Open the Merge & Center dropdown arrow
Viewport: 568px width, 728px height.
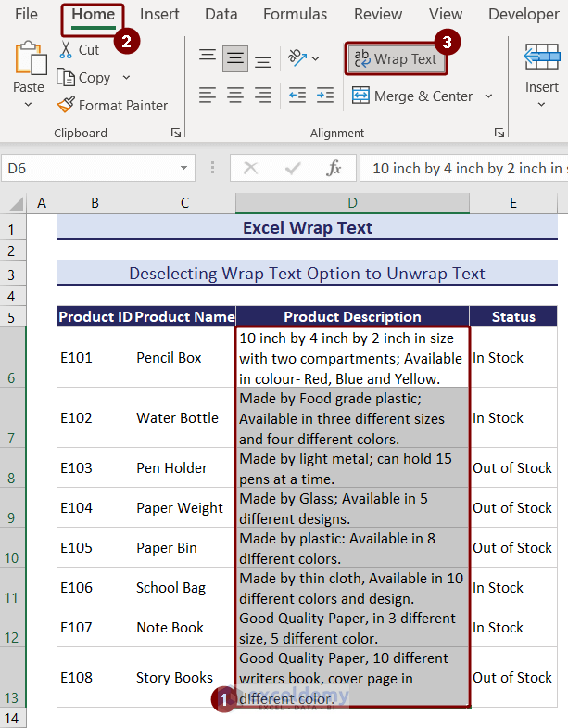(x=488, y=96)
